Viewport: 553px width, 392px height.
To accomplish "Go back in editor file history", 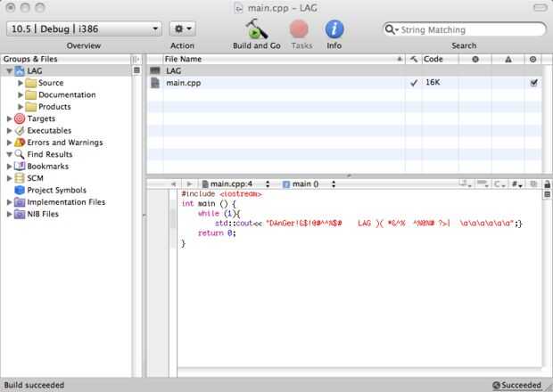I will coord(173,184).
